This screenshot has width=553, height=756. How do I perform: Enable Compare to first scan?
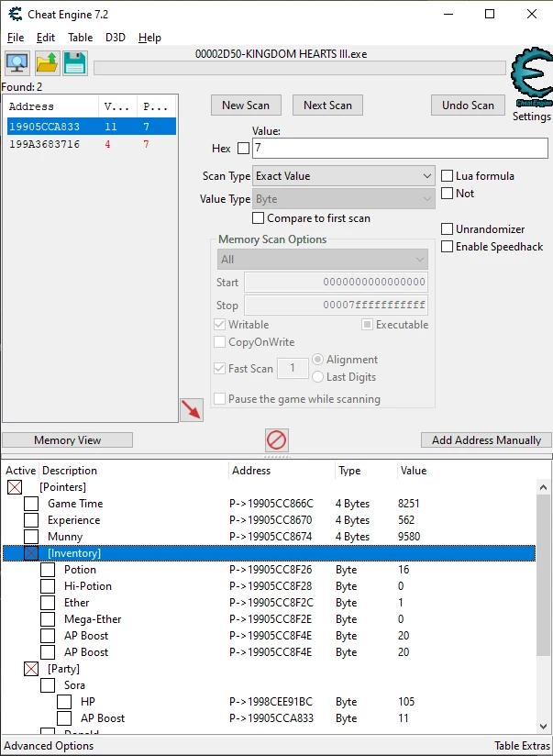point(258,218)
